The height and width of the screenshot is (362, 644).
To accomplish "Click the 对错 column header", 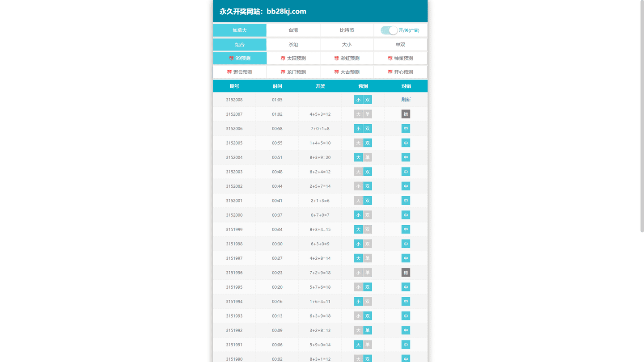I will 406,86.
